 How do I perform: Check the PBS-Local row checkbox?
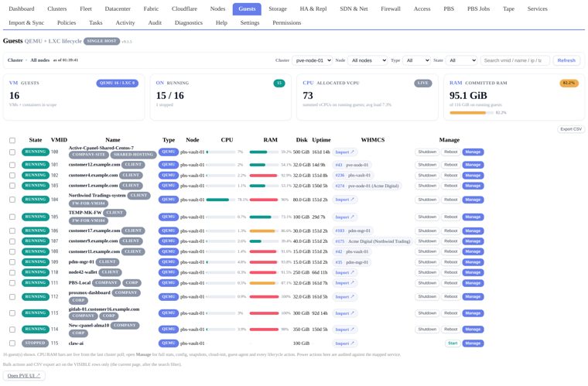12,283
